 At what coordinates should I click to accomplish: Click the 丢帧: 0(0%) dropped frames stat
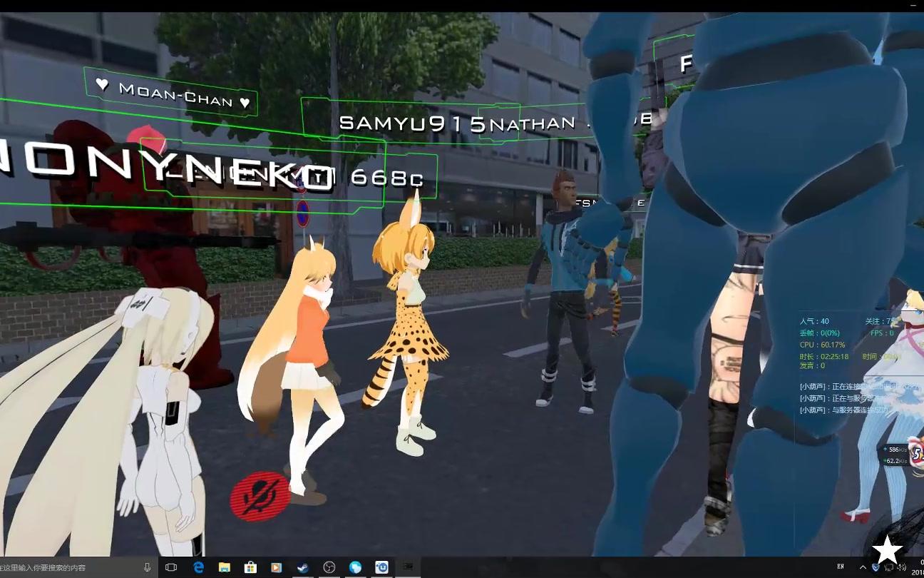coord(819,333)
